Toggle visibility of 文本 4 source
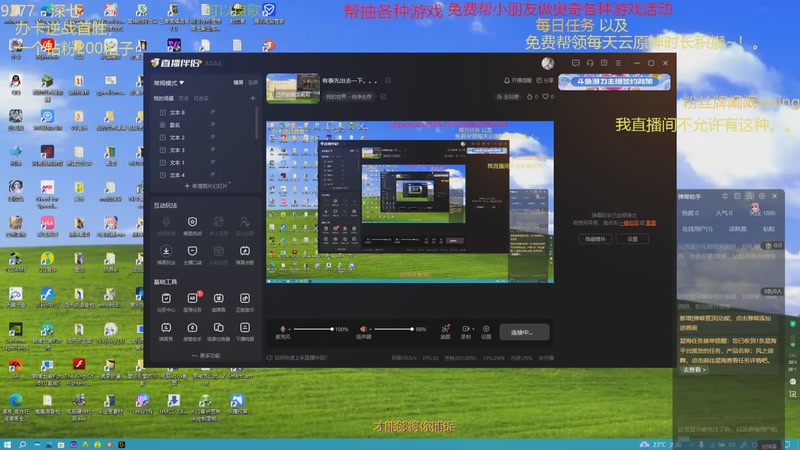 [x=213, y=174]
